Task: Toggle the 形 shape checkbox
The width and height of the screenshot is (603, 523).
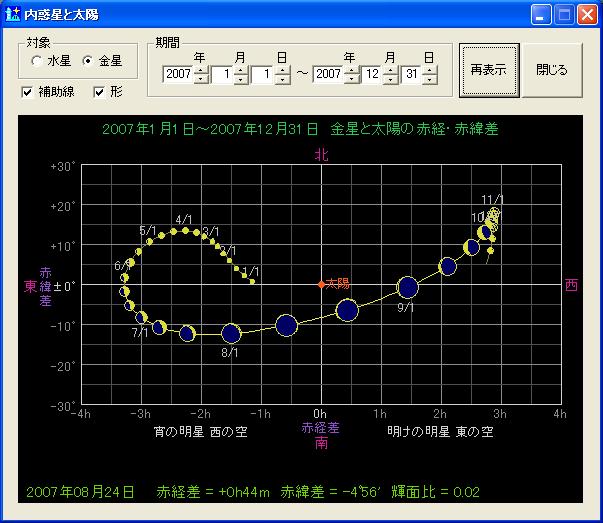Action: pos(99,92)
